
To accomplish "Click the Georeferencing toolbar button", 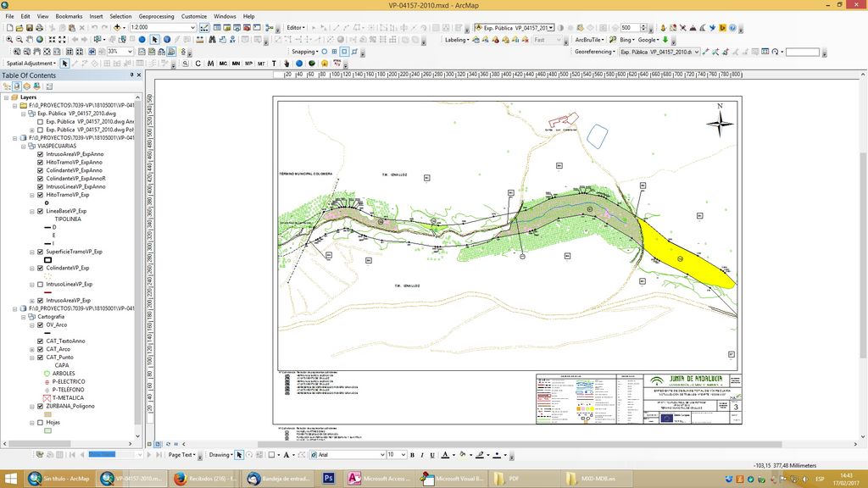I will coord(594,52).
